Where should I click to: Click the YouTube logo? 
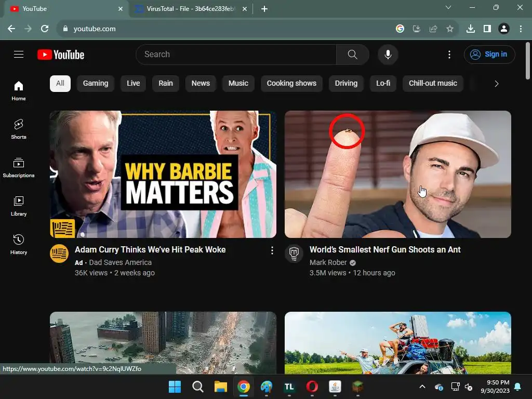61,55
